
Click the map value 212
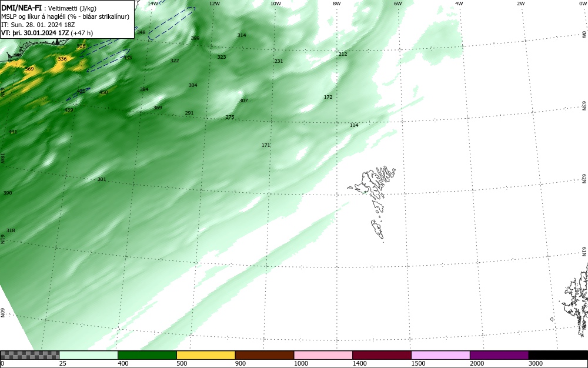343,54
